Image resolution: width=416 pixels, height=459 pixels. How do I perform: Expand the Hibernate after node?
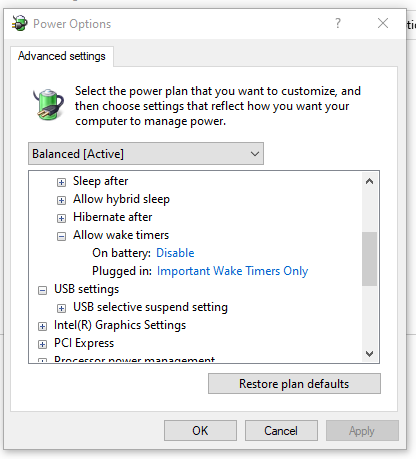61,218
